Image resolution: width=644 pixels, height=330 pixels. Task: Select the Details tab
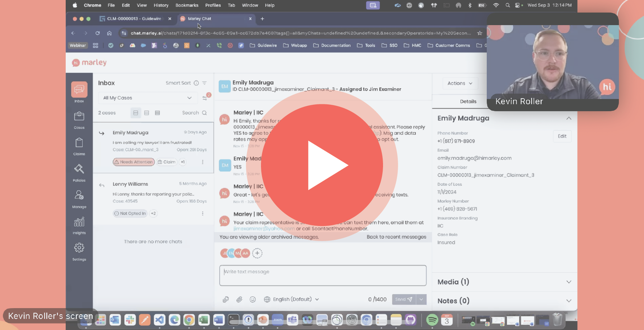pyautogui.click(x=468, y=102)
